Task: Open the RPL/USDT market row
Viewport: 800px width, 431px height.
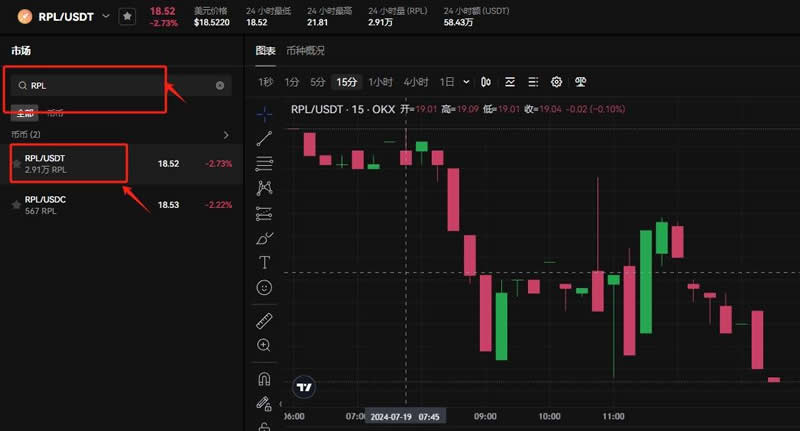Action: click(122, 164)
